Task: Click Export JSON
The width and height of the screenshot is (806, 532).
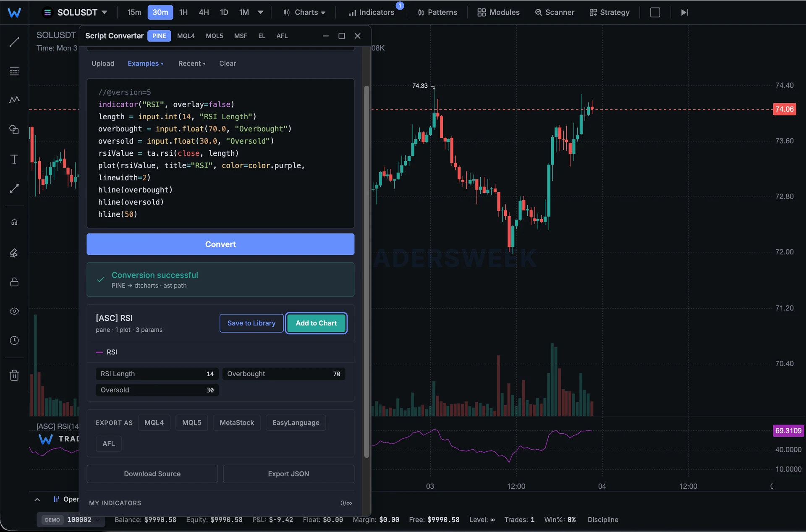Action: click(x=289, y=474)
